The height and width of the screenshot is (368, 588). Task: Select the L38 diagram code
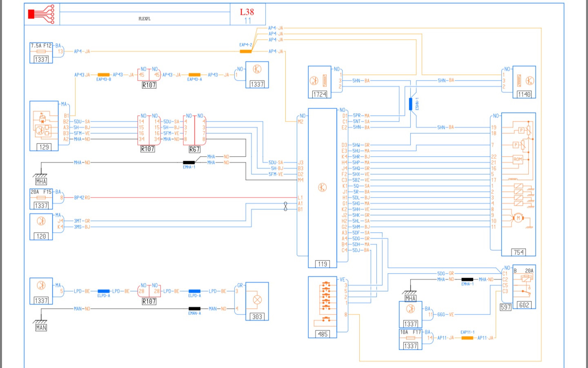247,12
